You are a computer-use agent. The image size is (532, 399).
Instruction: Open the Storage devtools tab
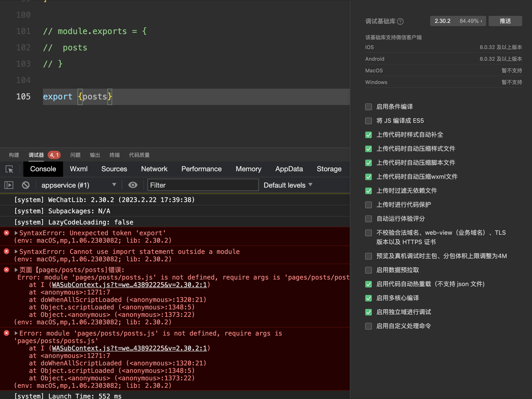coord(329,169)
